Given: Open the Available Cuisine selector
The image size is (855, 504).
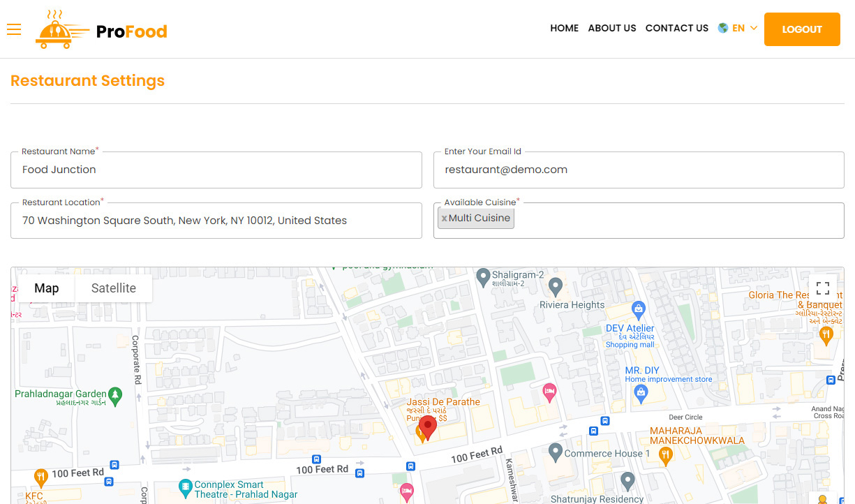Looking at the screenshot, I should (x=639, y=221).
